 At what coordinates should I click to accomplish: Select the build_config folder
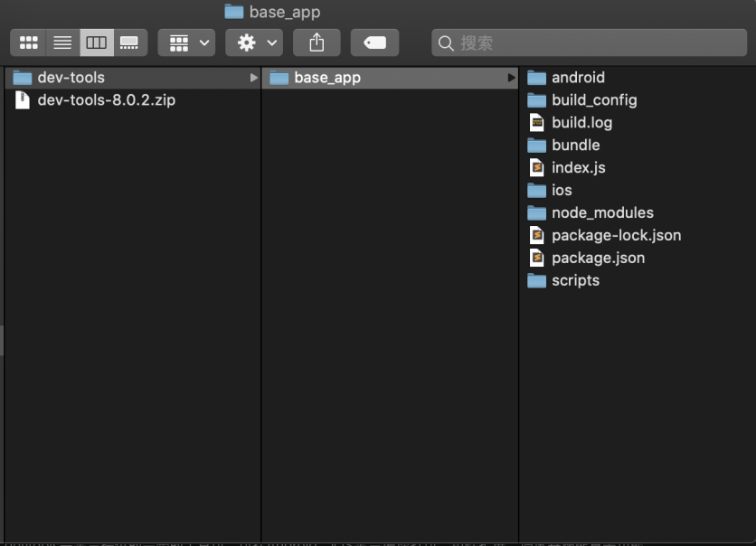[x=594, y=100]
